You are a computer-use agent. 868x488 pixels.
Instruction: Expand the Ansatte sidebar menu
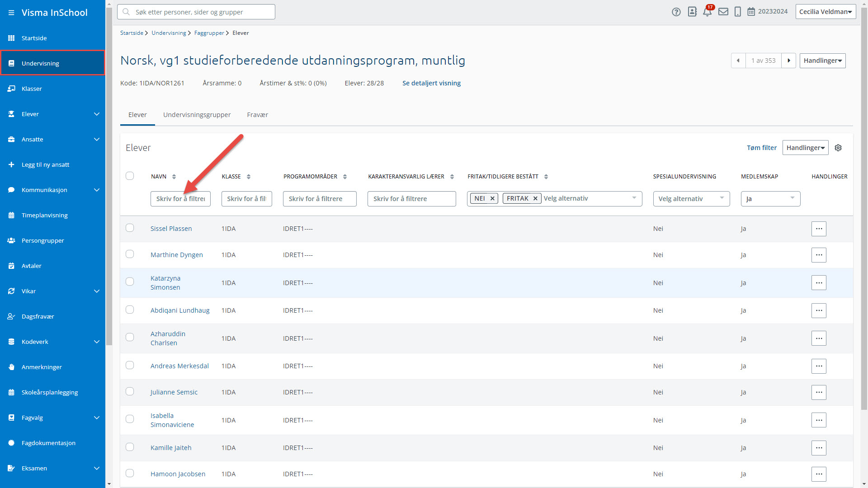coord(96,139)
